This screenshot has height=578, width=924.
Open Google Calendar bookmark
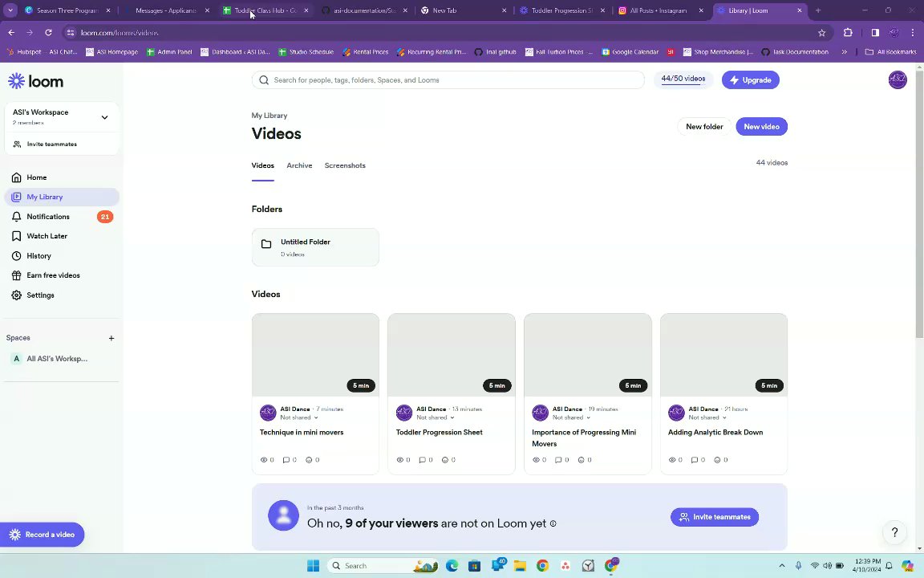[630, 52]
